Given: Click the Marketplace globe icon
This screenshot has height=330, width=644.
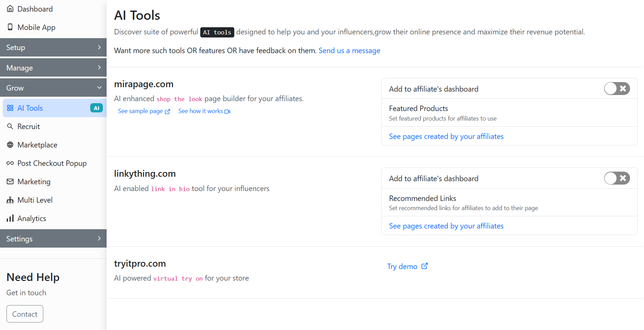Looking at the screenshot, I should pyautogui.click(x=10, y=145).
